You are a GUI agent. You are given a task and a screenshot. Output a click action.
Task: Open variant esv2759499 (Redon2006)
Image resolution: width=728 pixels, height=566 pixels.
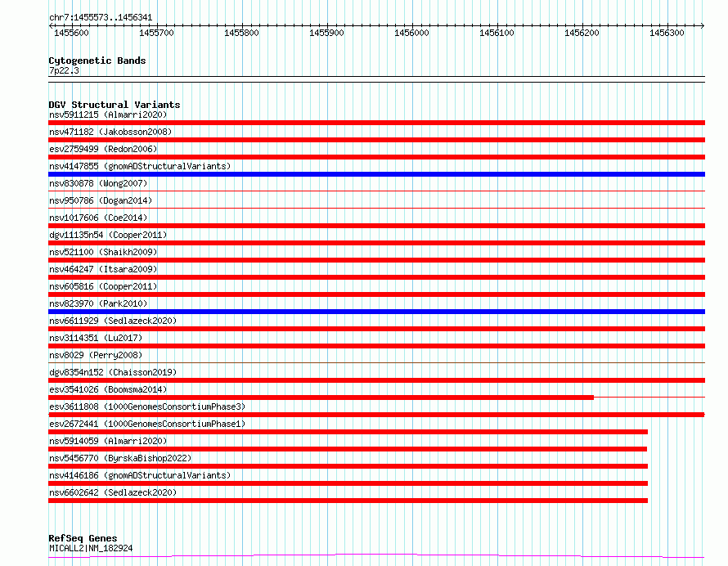(x=103, y=149)
